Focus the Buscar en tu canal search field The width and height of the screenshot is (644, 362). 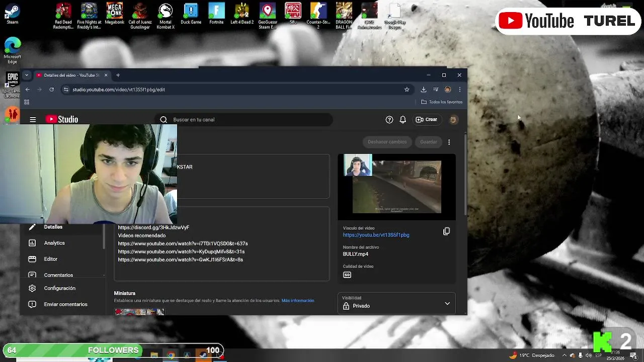pos(244,120)
